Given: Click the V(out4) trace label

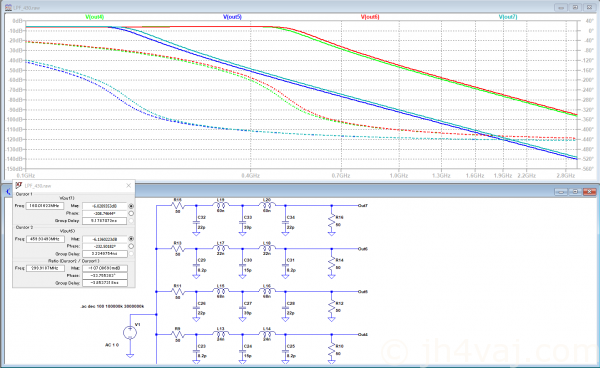Looking at the screenshot, I should click(x=94, y=17).
